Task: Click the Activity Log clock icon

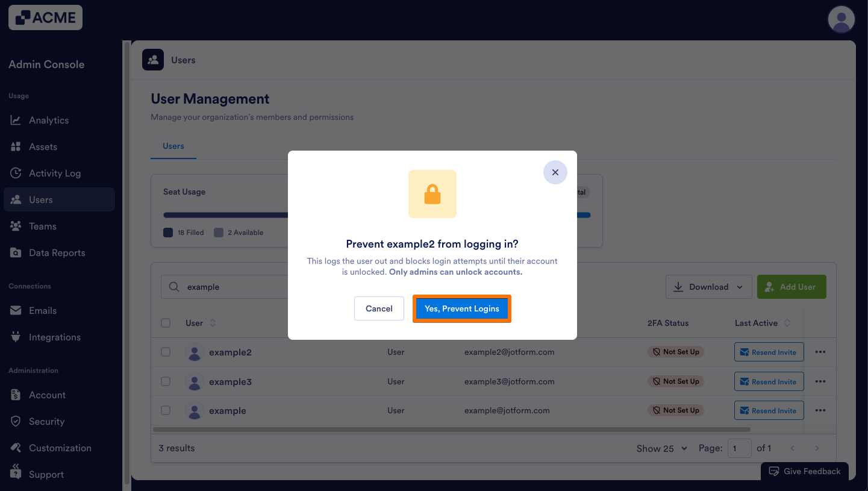Action: coord(16,174)
